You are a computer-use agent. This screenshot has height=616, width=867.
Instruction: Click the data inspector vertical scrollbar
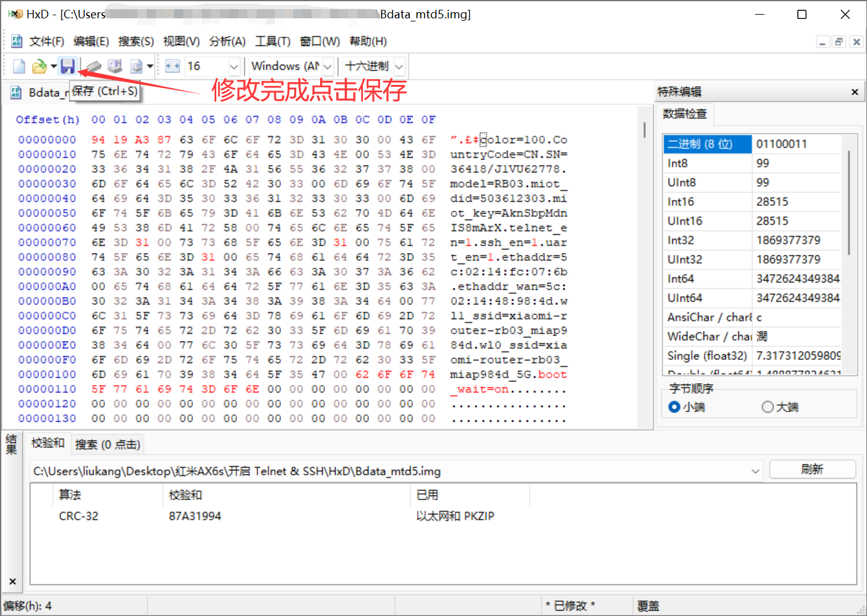point(849,202)
